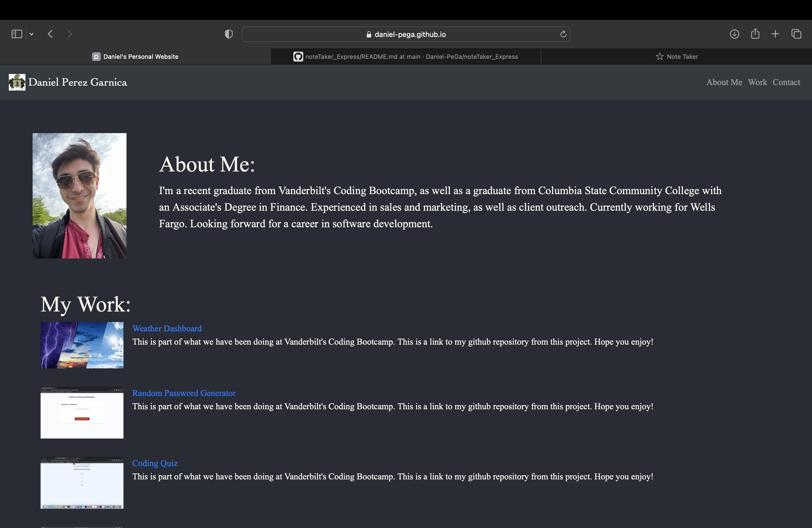Open a new tab with plus icon

[x=775, y=34]
